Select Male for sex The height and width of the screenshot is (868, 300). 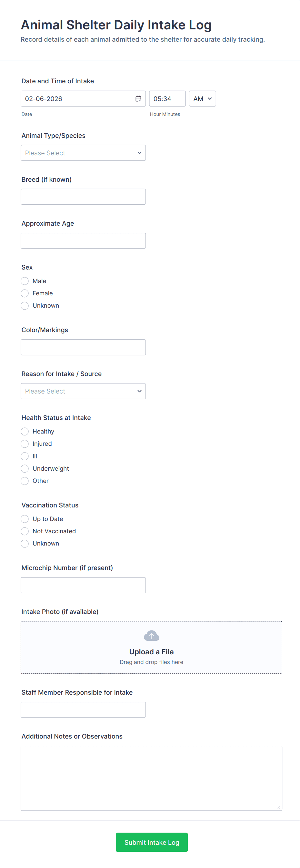coord(25,281)
